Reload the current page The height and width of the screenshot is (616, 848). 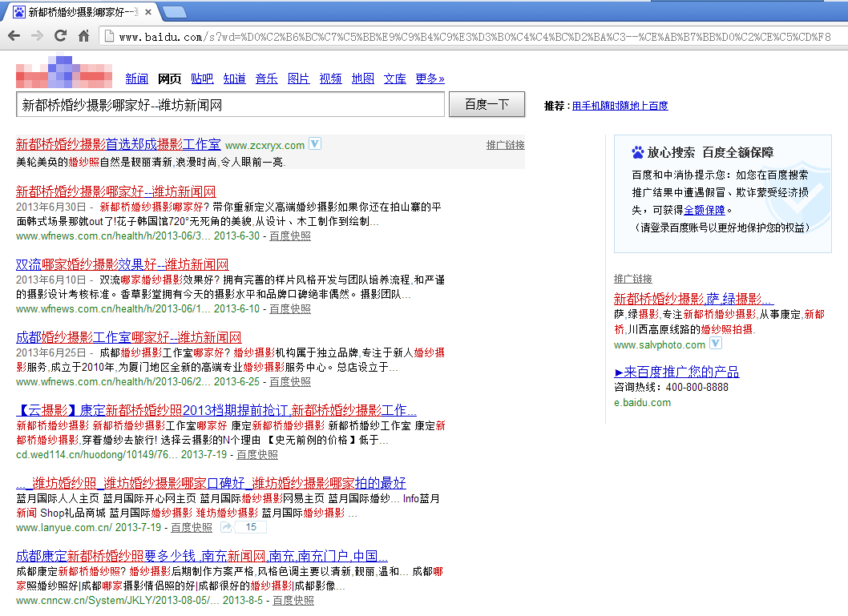tap(60, 36)
